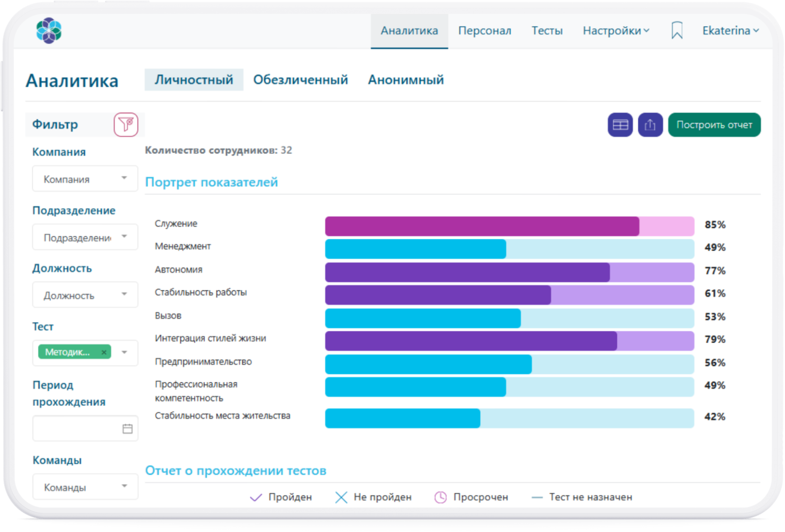Switch to the Обезличенный tab
The height and width of the screenshot is (532, 785).
[x=300, y=80]
